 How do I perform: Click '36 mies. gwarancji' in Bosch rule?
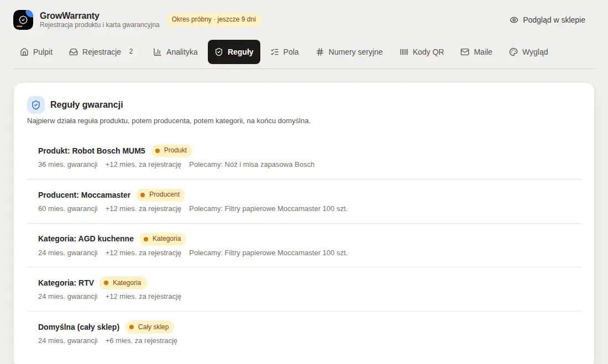[x=68, y=165]
